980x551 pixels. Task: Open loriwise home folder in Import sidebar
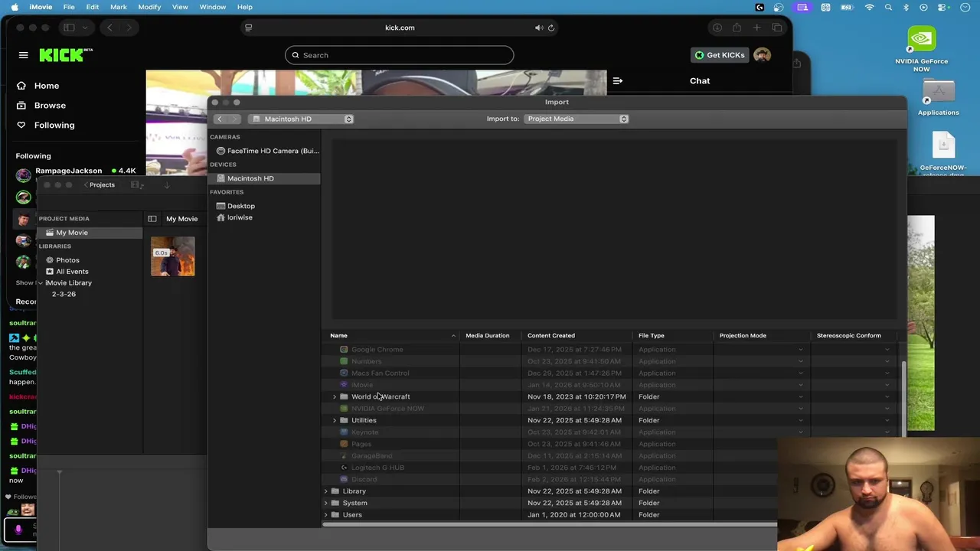coord(234,217)
